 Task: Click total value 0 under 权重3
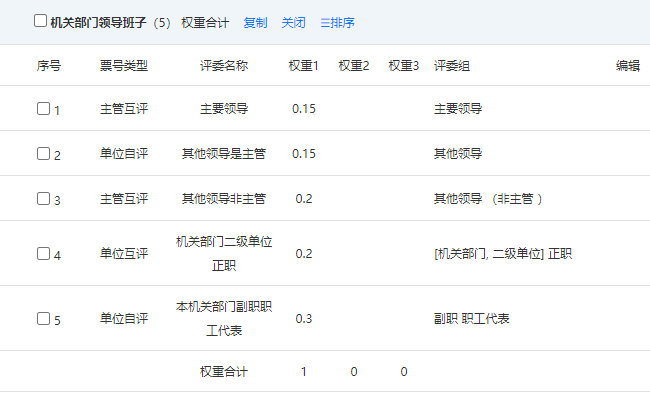[x=404, y=371]
